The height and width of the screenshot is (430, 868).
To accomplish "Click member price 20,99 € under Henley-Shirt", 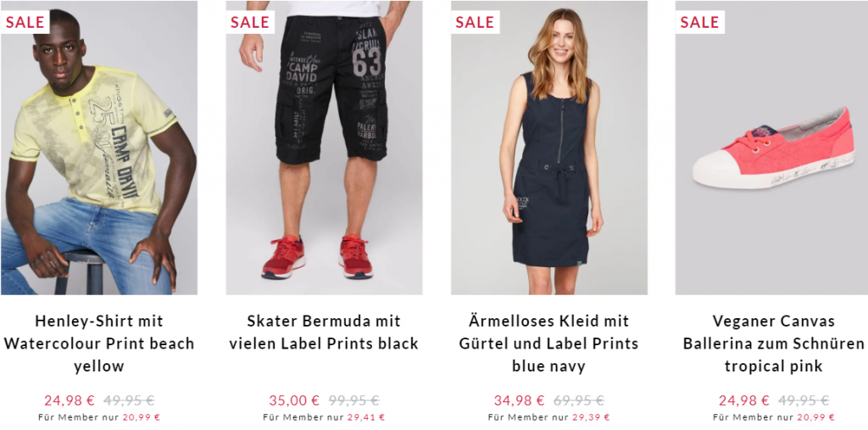I will pos(142,417).
